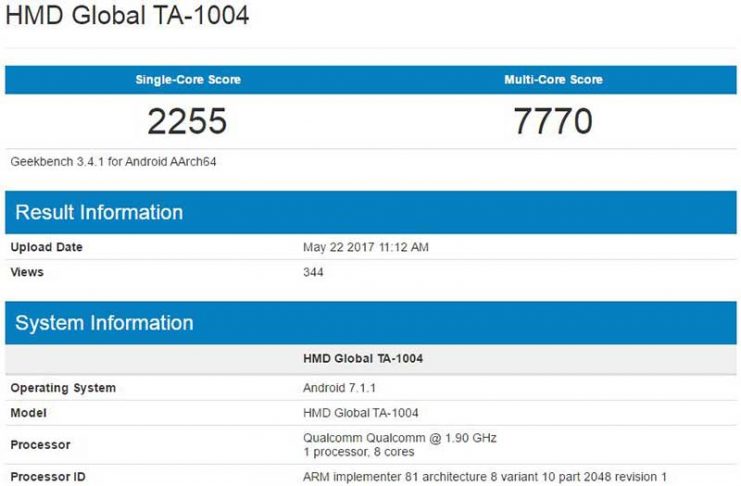Click the HMD Global TA-1004 page title
741x486 pixels.
coord(127,17)
